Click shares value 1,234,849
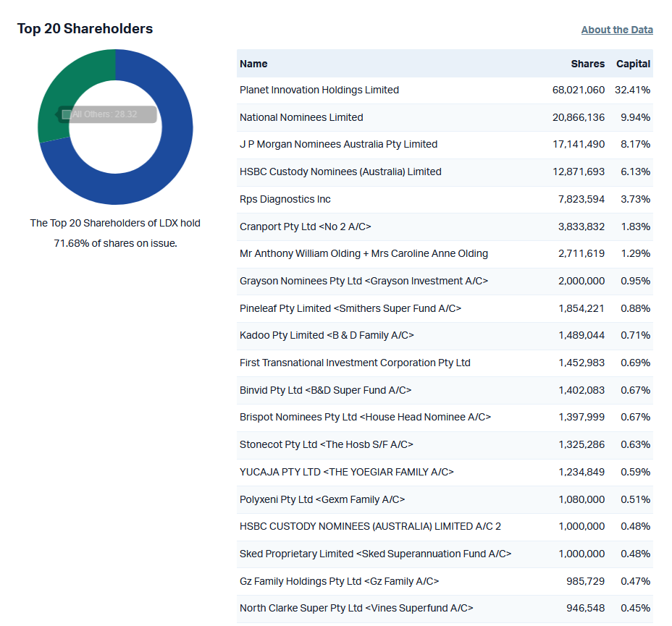 [x=581, y=472]
